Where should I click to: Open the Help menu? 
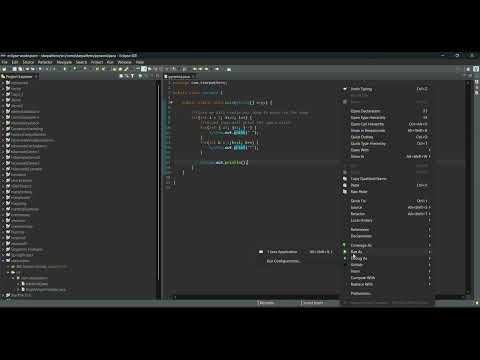tap(140, 62)
